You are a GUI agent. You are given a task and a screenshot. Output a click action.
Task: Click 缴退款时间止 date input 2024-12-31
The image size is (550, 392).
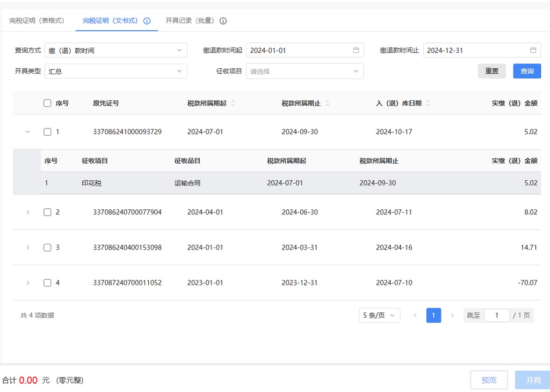pos(482,50)
